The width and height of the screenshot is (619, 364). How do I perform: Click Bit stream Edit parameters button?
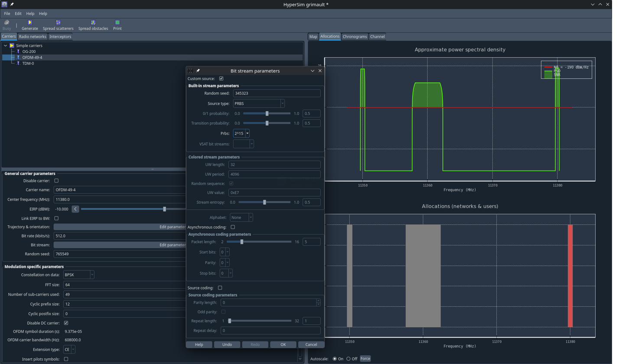(x=120, y=245)
